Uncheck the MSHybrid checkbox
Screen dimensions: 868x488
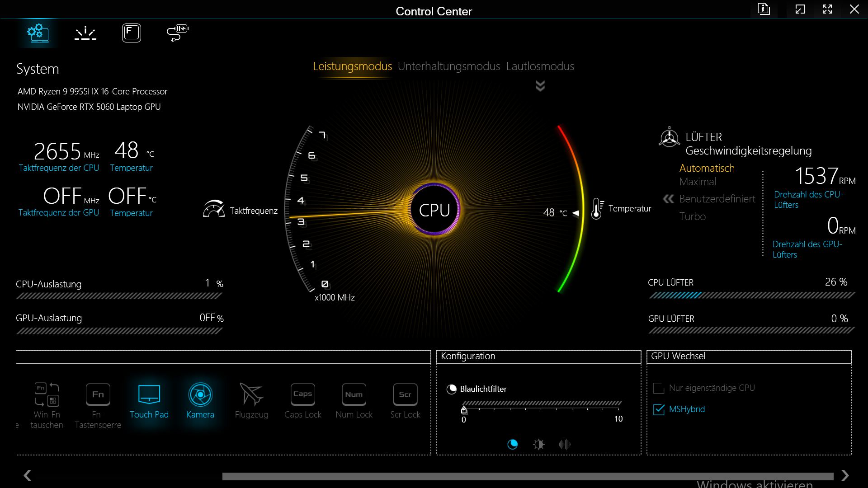pos(659,409)
